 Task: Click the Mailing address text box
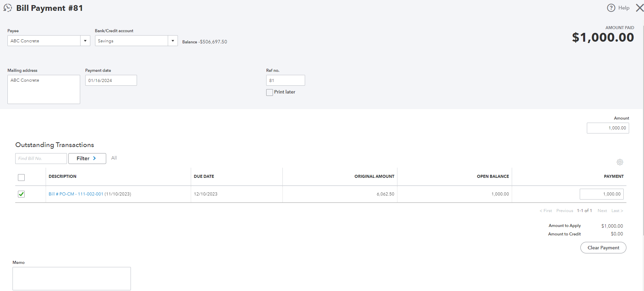(x=44, y=89)
